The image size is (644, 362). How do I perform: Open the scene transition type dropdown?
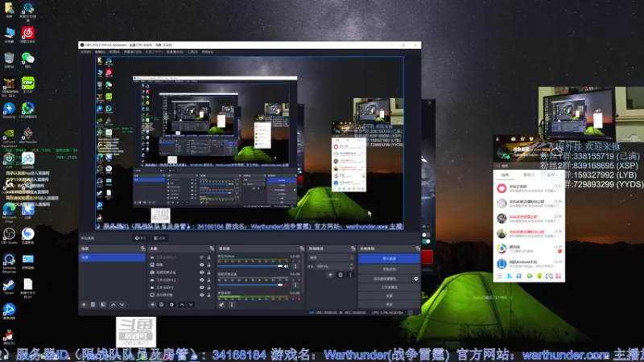click(331, 257)
